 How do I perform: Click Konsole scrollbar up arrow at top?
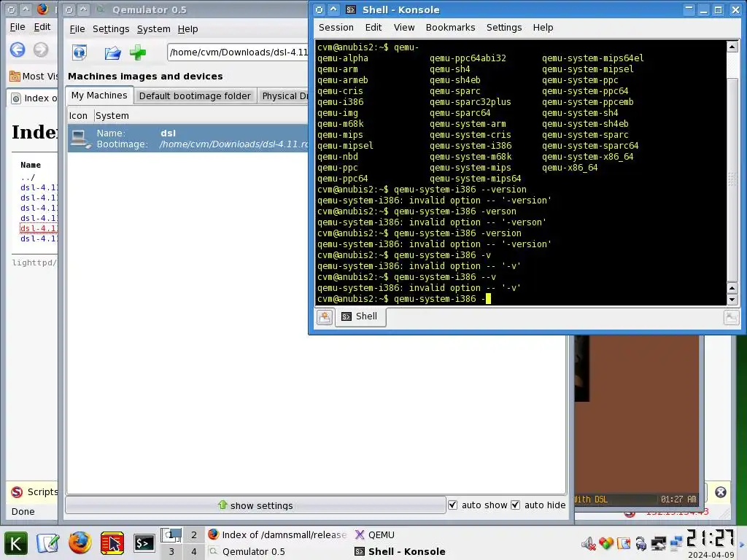(732, 47)
